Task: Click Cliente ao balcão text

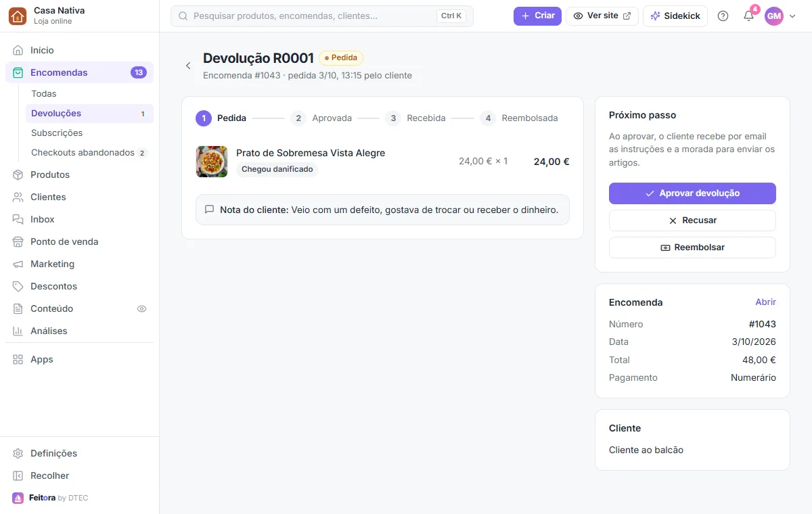Action: [646, 450]
